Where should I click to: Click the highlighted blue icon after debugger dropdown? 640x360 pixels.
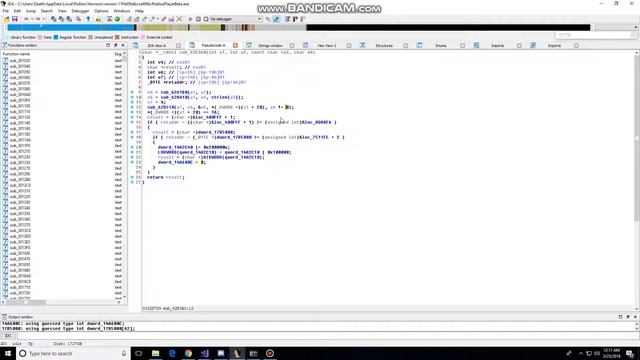pos(276,19)
